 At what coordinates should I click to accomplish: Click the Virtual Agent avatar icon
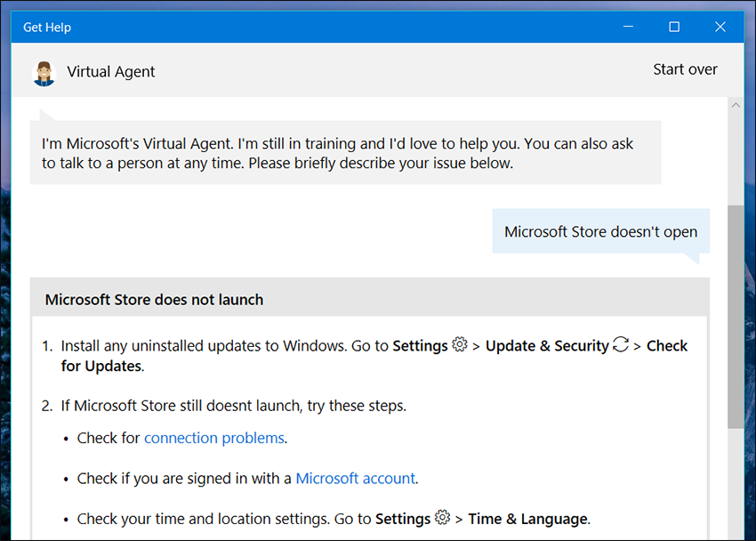point(44,73)
